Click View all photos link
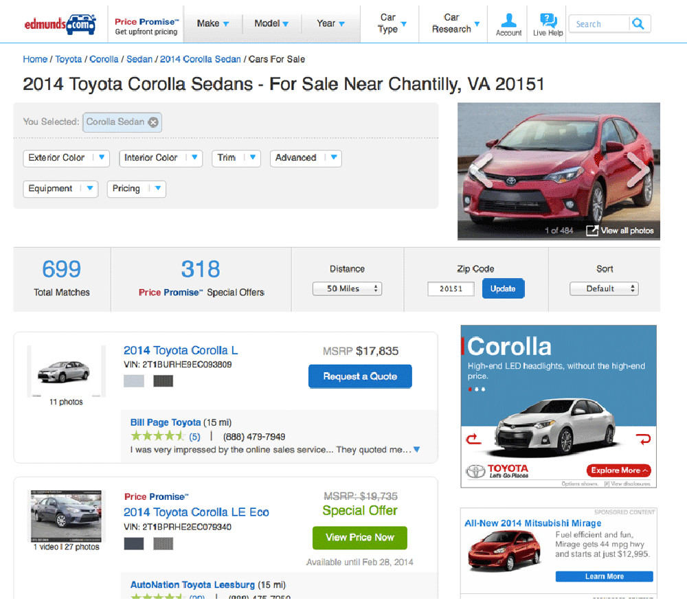This screenshot has width=687, height=616. 627,231
